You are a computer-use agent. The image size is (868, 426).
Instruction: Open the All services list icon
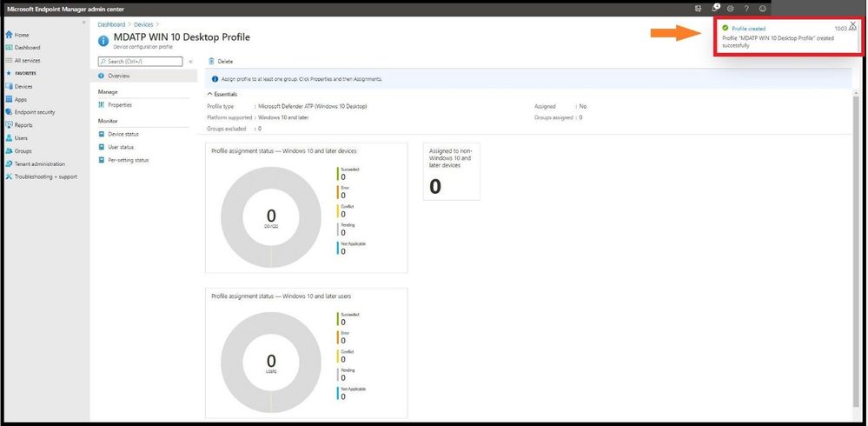pos(9,60)
